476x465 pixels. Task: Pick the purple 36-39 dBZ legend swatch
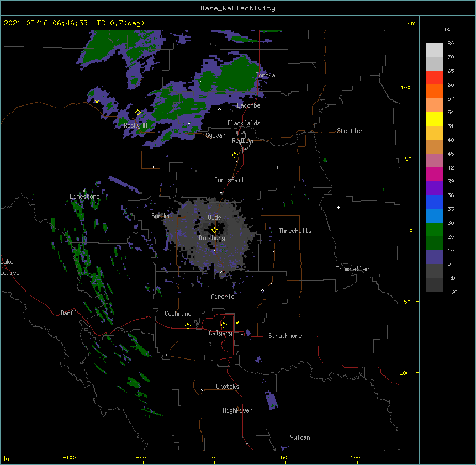(434, 188)
